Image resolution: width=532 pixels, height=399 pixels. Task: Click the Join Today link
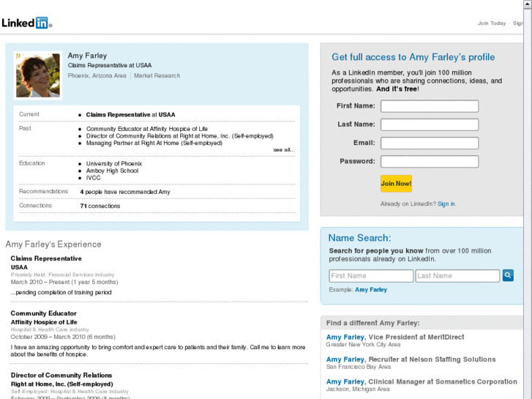[x=492, y=23]
